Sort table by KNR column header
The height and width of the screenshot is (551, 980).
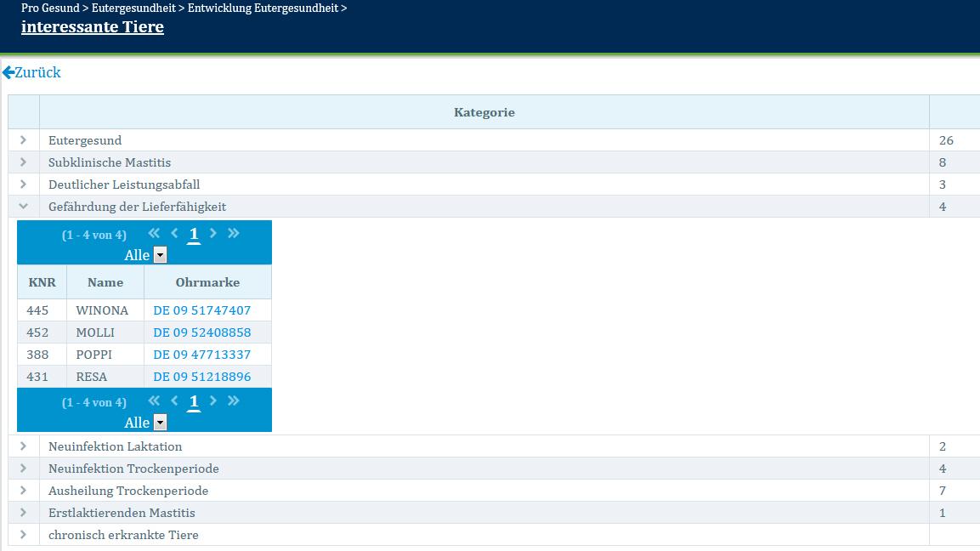coord(42,282)
